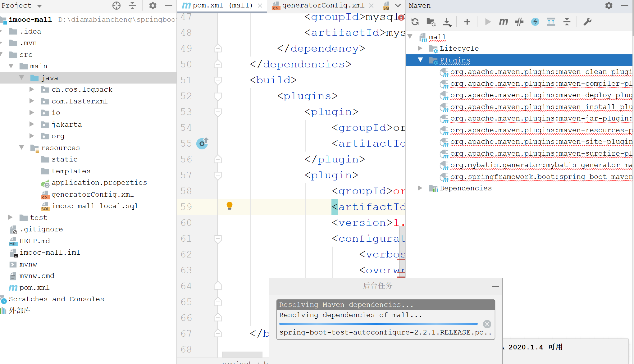634x364 pixels.
Task: Fold plugins tag on line 52
Action: [x=218, y=96]
